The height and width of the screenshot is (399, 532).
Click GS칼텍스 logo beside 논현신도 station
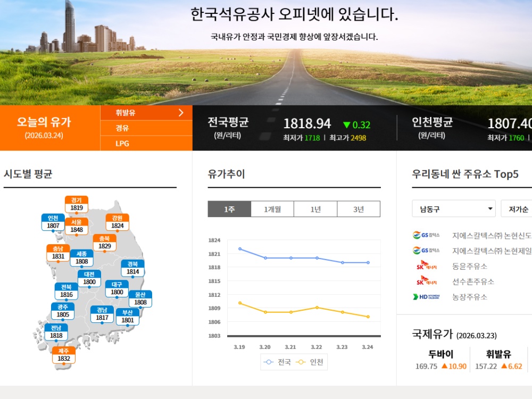click(426, 235)
